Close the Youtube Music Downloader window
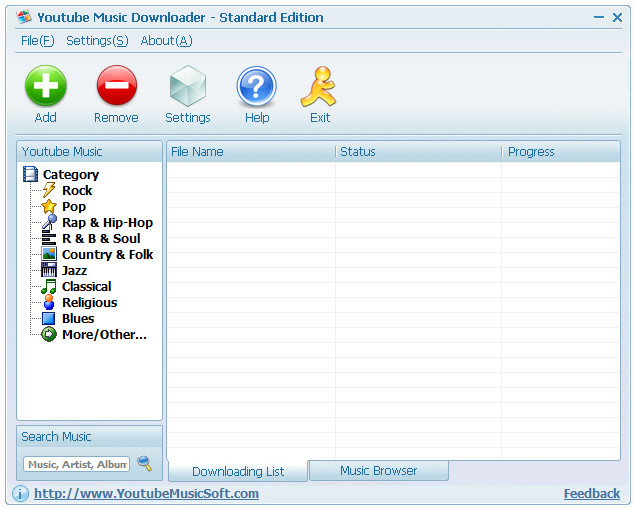 coord(617,17)
